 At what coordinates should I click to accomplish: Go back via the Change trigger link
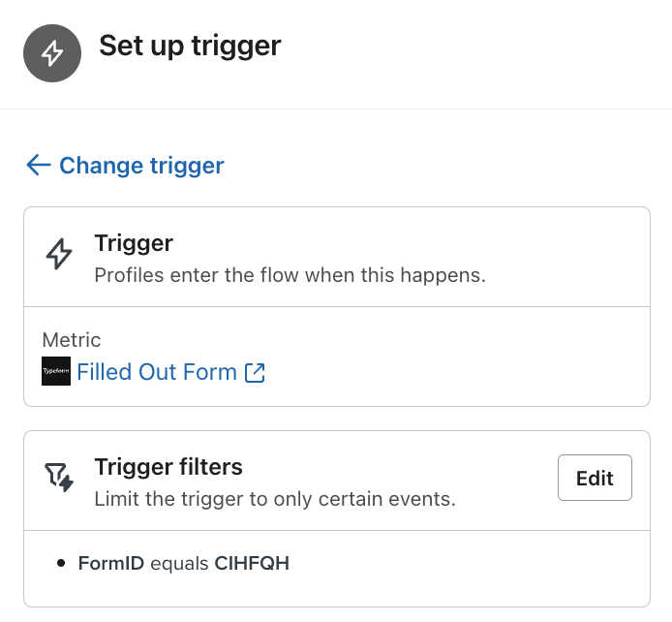pyautogui.click(x=141, y=166)
